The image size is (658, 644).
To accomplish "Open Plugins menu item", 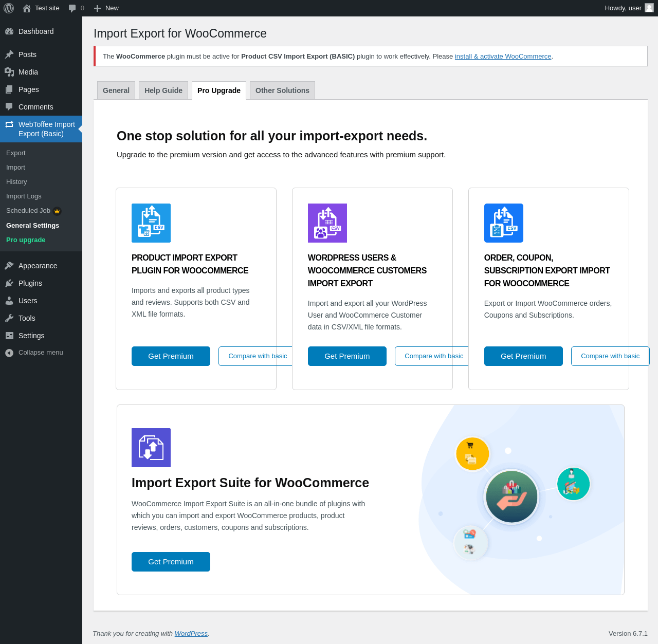I will click(x=41, y=283).
